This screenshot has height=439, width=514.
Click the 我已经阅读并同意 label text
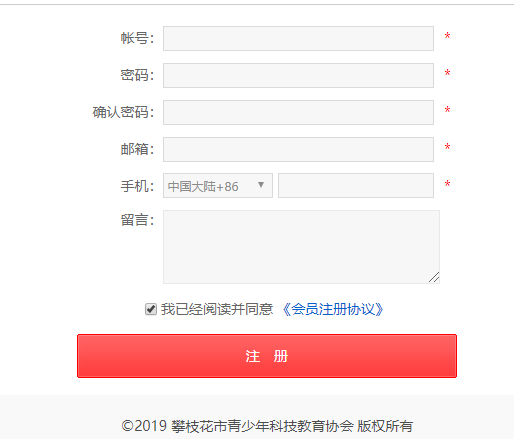pos(217,309)
